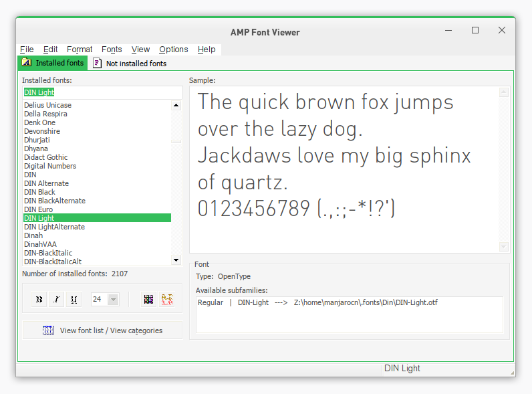The height and width of the screenshot is (394, 532).
Task: Toggle underline font style button
Action: point(74,299)
